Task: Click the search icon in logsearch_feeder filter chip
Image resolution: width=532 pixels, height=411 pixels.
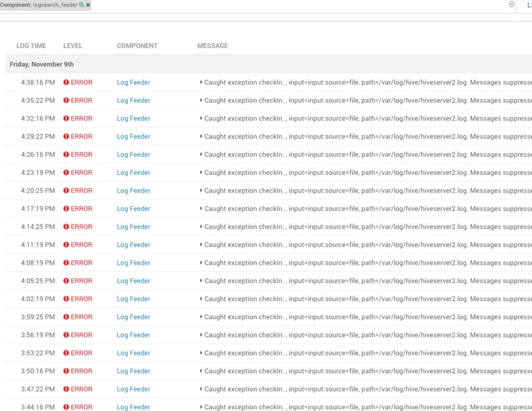Action: [x=81, y=5]
